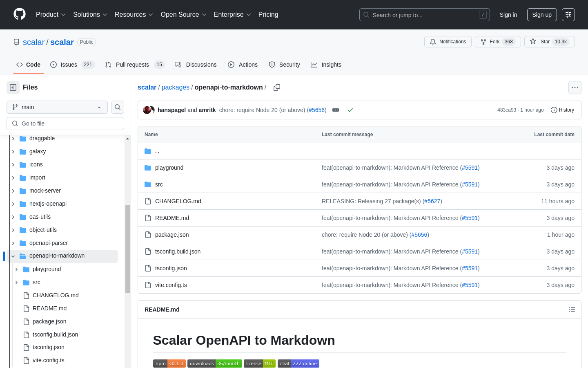Open the command palette icon in header

pos(568,15)
